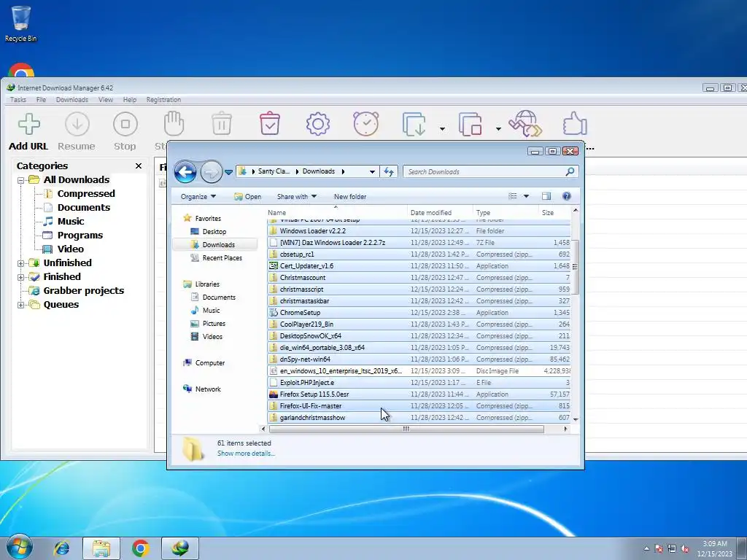Viewport: 747px width, 560px height.
Task: Click the Explorer help question mark icon
Action: coord(566,196)
